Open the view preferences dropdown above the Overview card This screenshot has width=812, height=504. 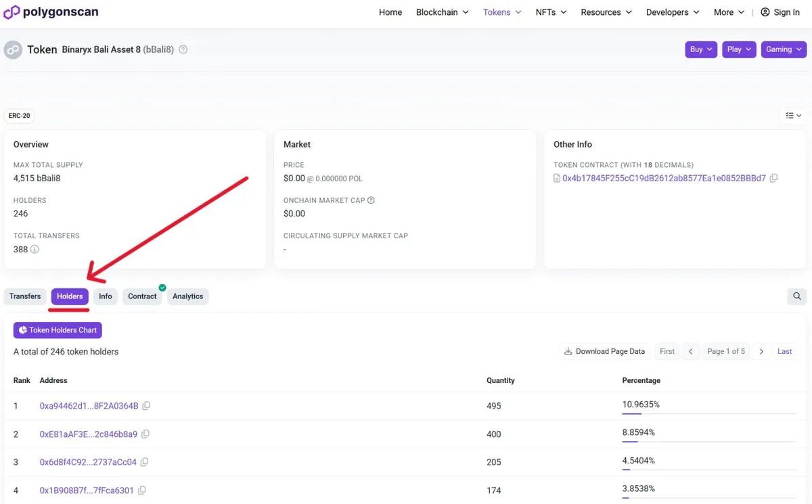(793, 116)
